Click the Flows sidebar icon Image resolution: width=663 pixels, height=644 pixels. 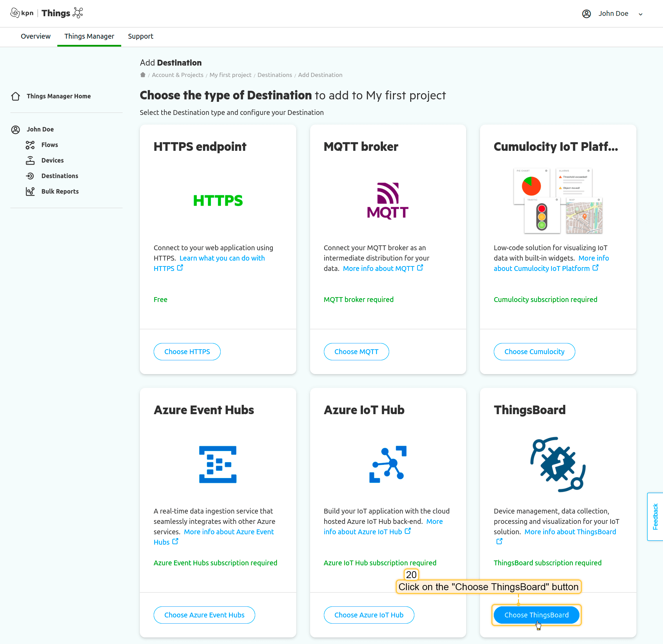(30, 145)
